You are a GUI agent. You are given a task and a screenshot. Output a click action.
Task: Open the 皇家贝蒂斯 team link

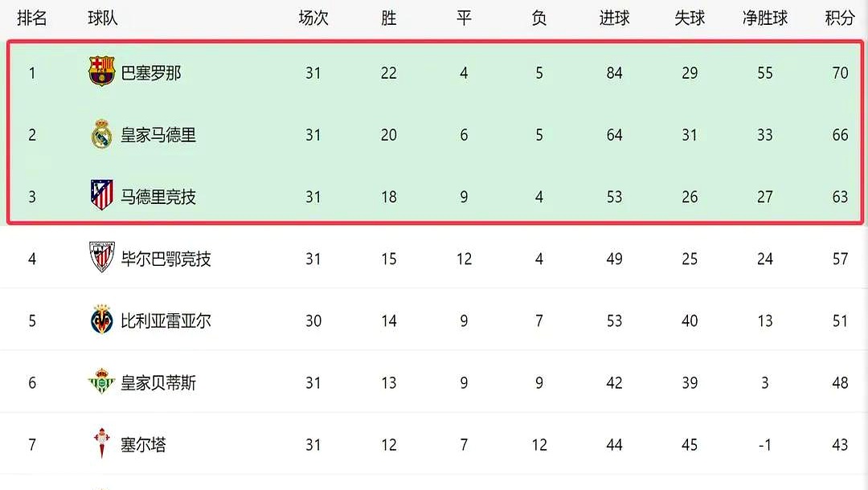coord(158,382)
